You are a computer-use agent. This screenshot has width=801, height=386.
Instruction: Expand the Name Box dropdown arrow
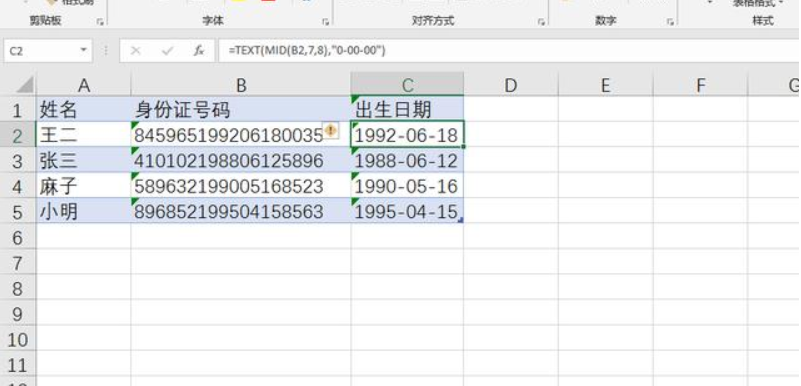pos(83,51)
